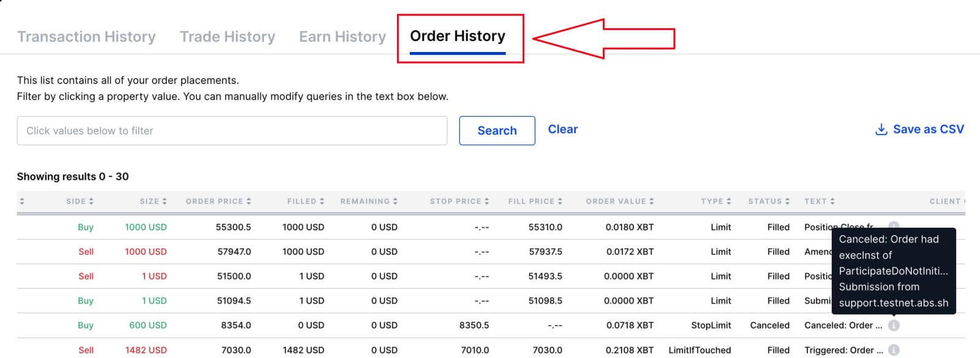
Task: Click the Order Value sort arrows
Action: pos(652,201)
